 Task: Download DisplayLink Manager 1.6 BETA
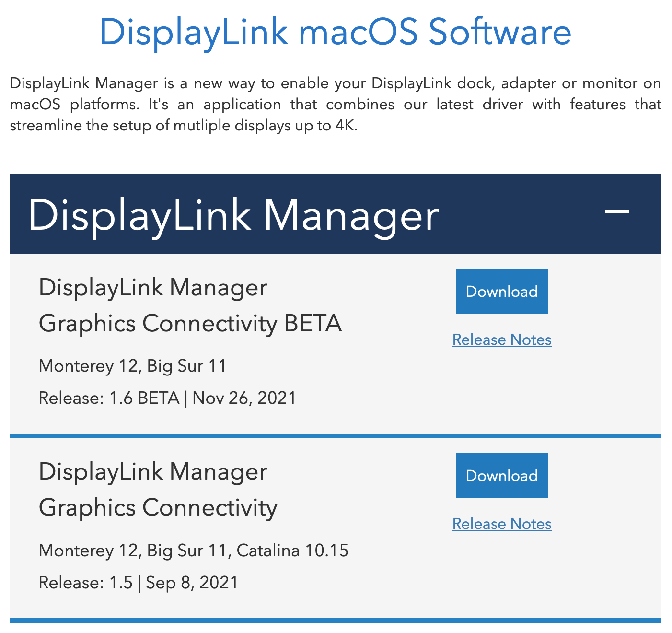(501, 291)
